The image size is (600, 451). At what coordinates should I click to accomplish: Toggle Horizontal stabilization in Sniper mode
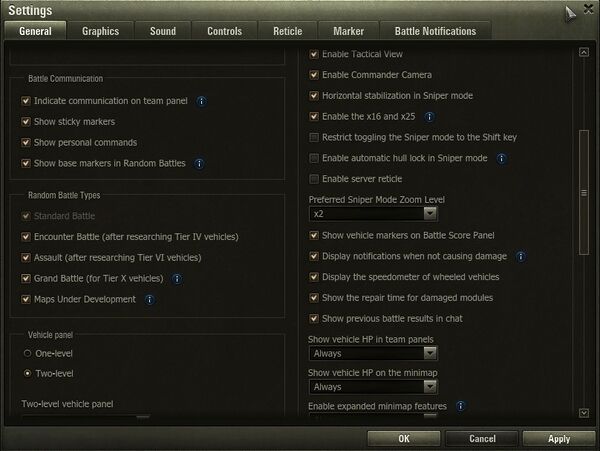314,96
